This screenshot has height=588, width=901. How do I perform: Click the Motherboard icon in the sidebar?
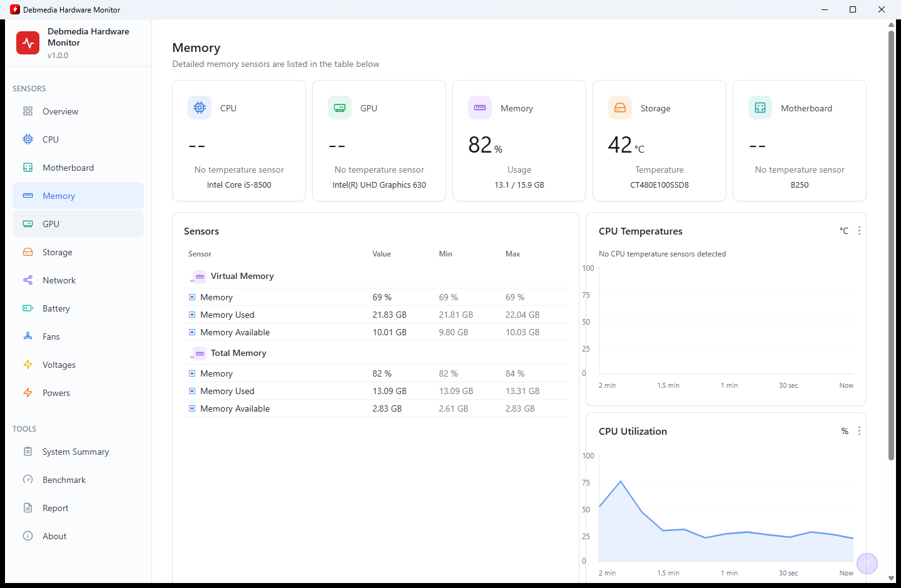pyautogui.click(x=28, y=168)
